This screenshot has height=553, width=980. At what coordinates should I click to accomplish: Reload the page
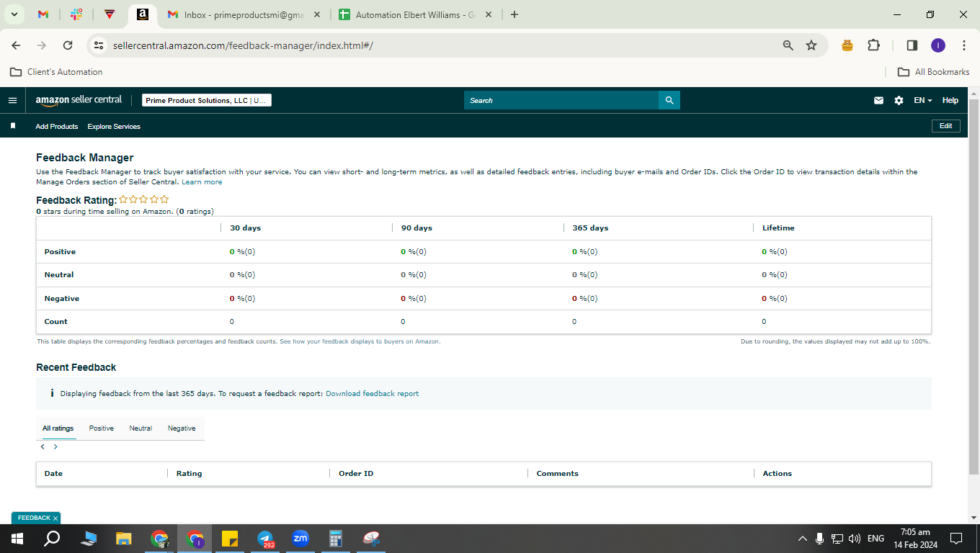point(68,45)
